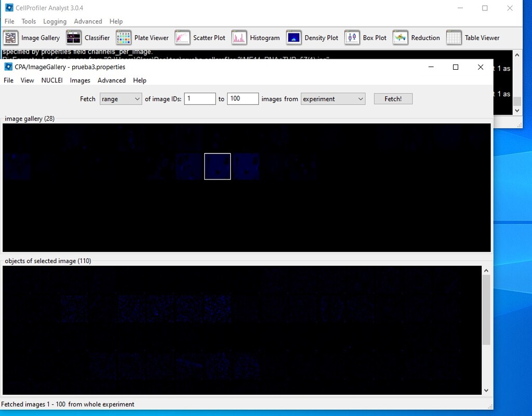Open the Classifier tool
This screenshot has height=416, width=532.
point(91,37)
